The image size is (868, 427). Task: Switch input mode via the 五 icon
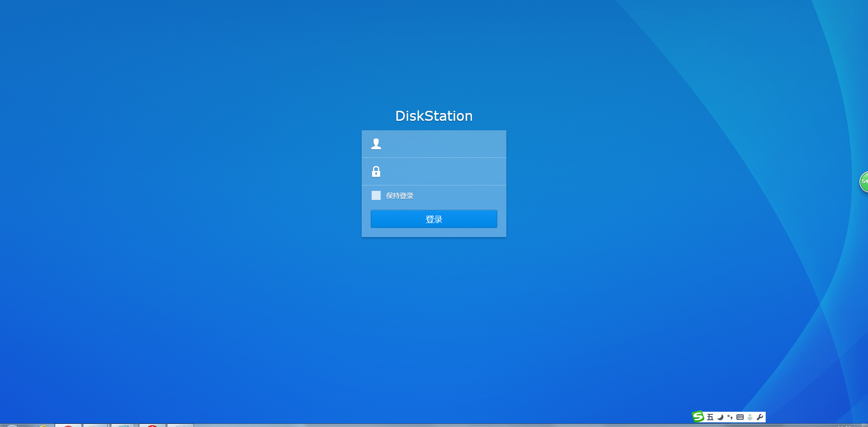click(710, 417)
